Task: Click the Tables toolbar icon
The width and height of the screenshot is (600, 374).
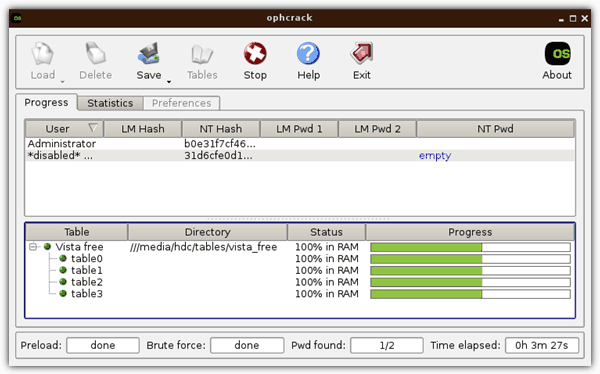Action: click(202, 54)
